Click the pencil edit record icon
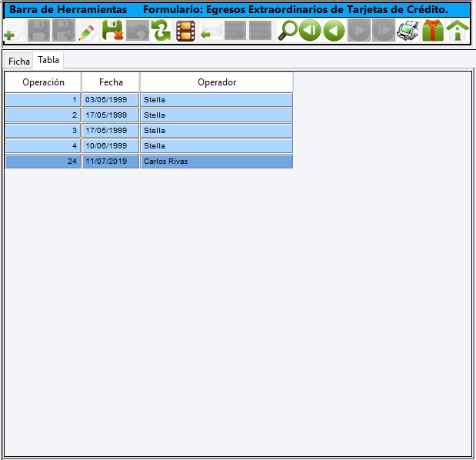The width and height of the screenshot is (476, 460). (x=88, y=30)
